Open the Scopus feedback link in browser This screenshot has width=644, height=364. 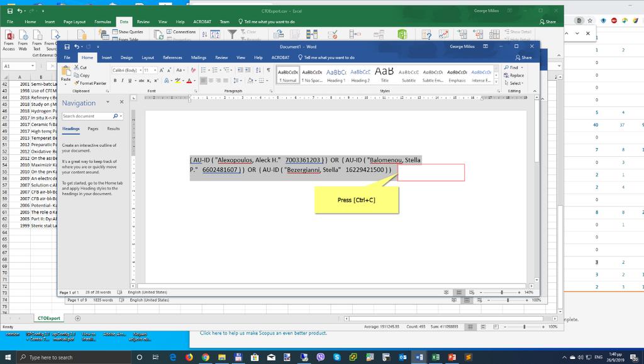point(264,333)
